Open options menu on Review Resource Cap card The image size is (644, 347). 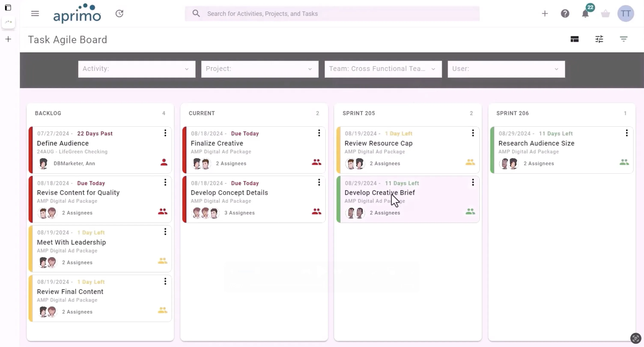point(473,133)
